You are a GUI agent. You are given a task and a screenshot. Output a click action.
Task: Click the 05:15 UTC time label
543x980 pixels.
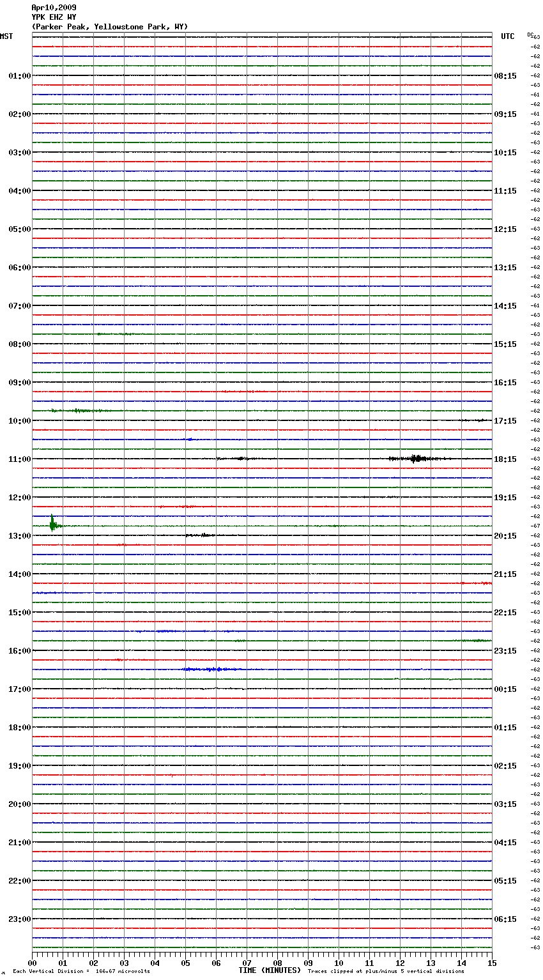tap(505, 881)
